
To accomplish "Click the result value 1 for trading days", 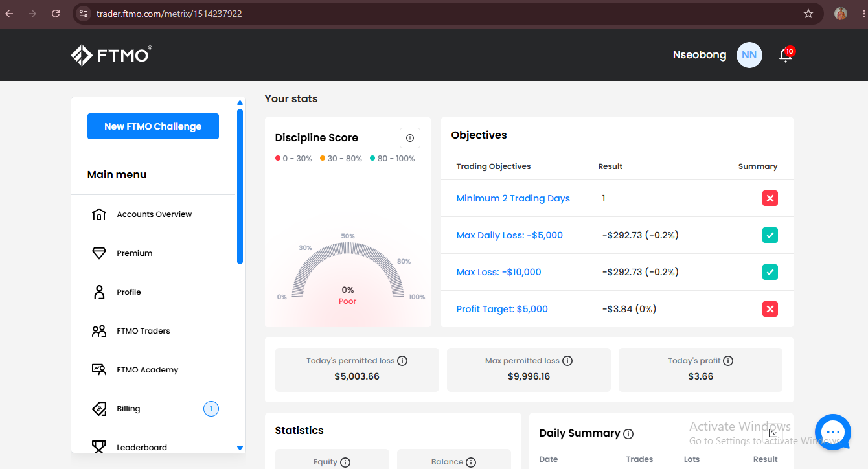I will point(604,198).
